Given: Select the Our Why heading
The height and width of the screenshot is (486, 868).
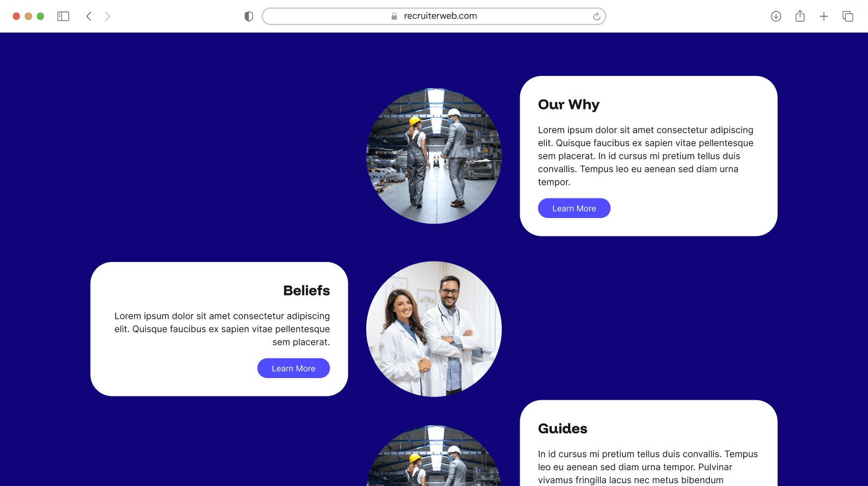Looking at the screenshot, I should click(x=569, y=105).
